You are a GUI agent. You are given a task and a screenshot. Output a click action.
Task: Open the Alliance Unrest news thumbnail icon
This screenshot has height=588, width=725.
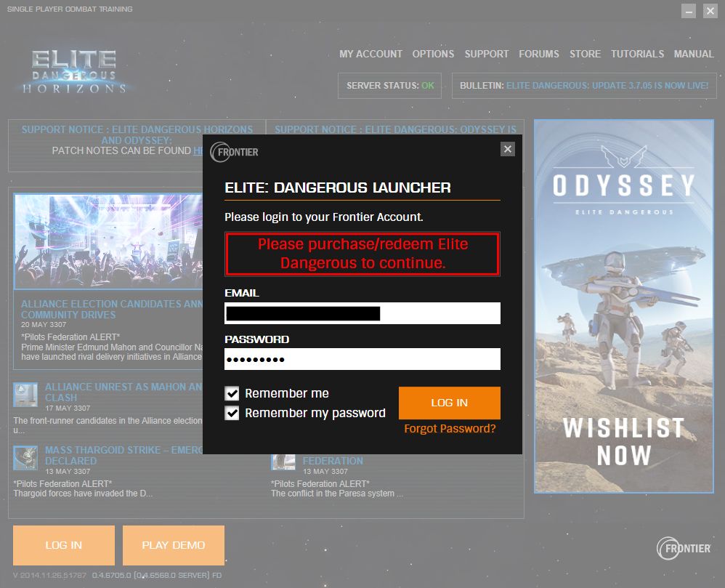tap(25, 395)
